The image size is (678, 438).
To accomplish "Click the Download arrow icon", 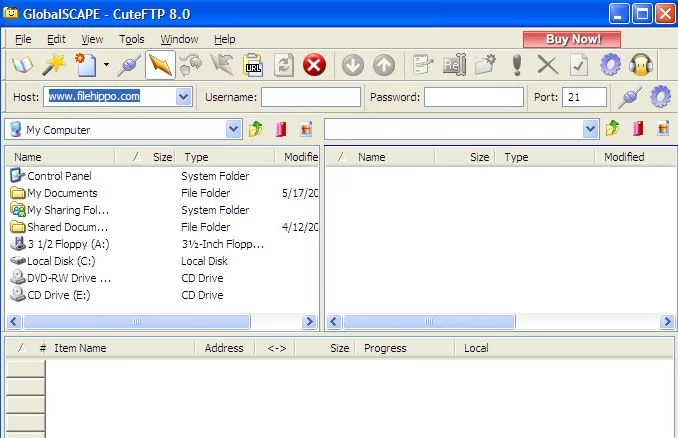I will tap(353, 65).
